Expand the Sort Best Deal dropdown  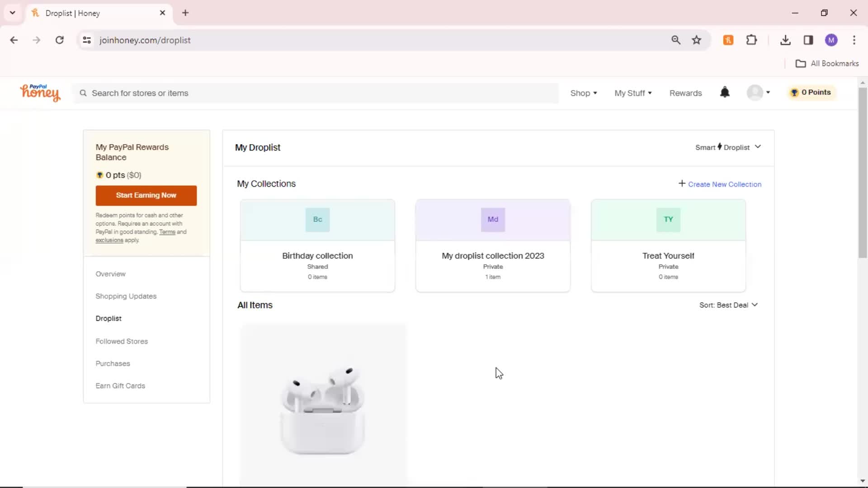click(728, 305)
